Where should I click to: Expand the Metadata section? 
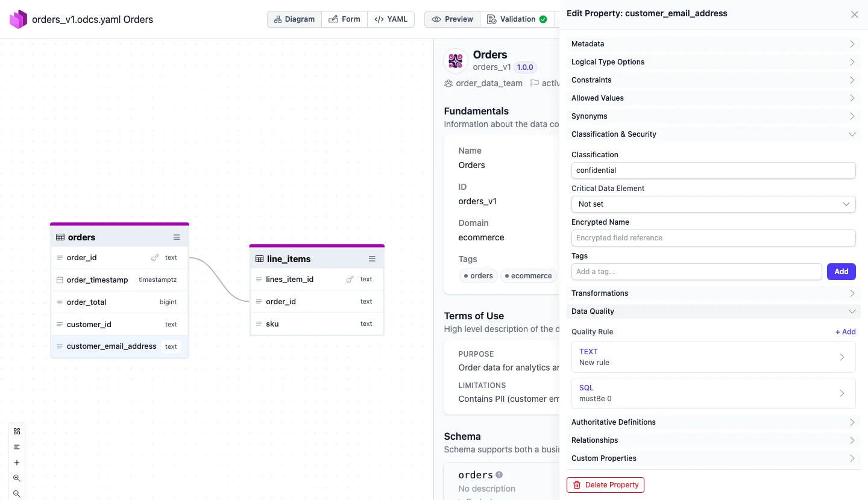714,44
